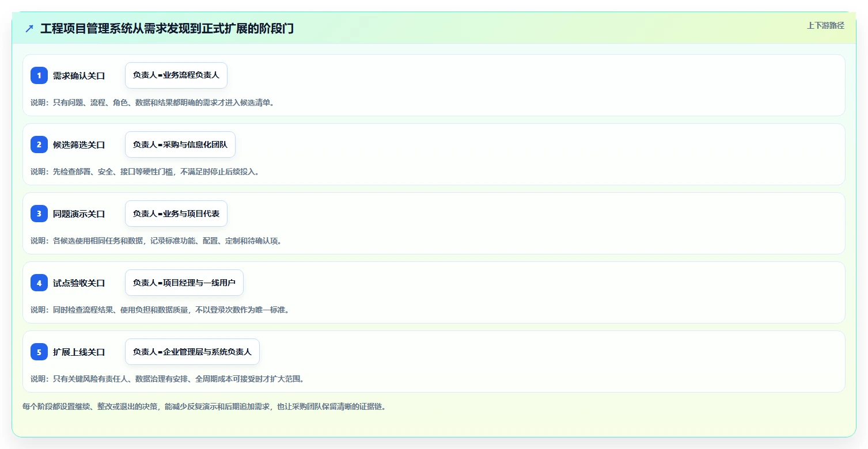Click the 扩展上线关口 stage title
Viewport: 868px width, 449px height.
pos(79,352)
